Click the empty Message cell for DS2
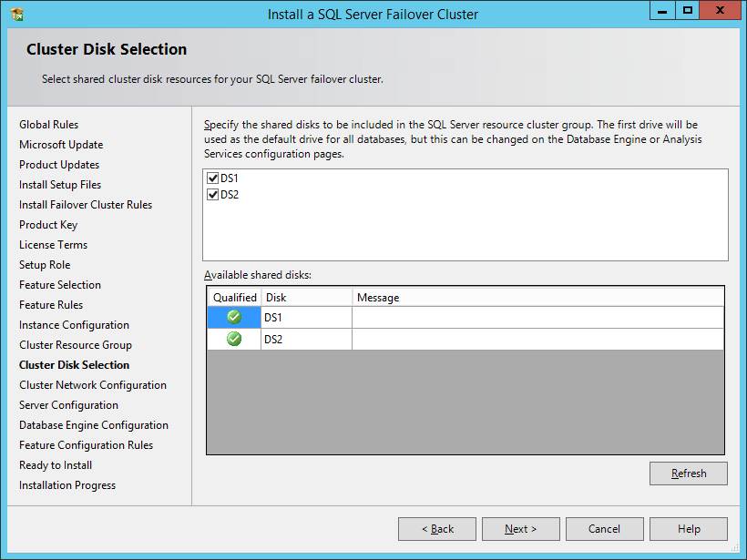Image resolution: width=747 pixels, height=560 pixels. tap(537, 340)
